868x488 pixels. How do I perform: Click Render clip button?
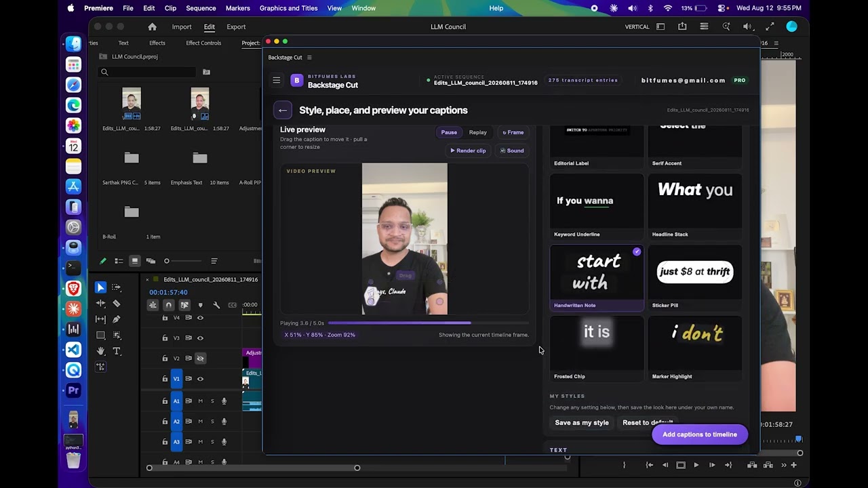click(x=468, y=150)
